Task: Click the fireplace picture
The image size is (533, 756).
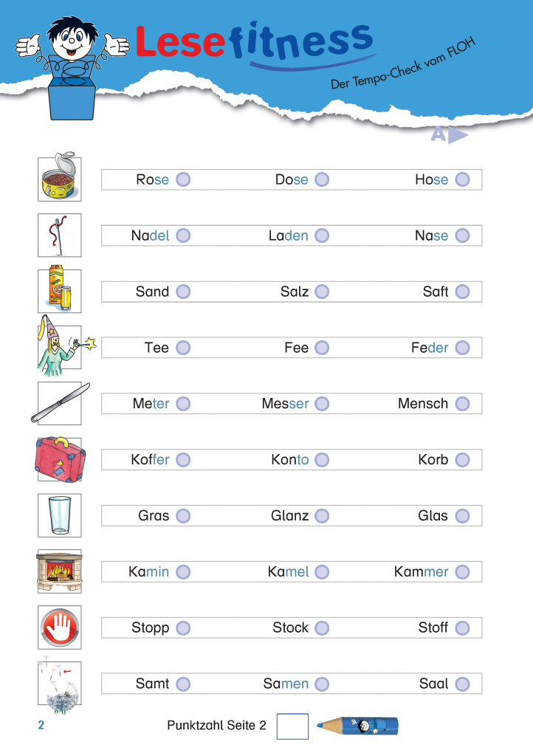Action: [59, 571]
